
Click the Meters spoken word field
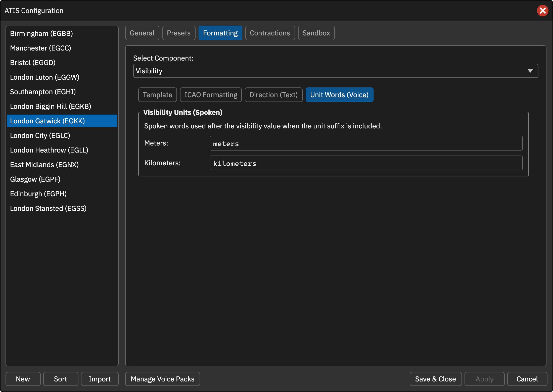tap(366, 143)
